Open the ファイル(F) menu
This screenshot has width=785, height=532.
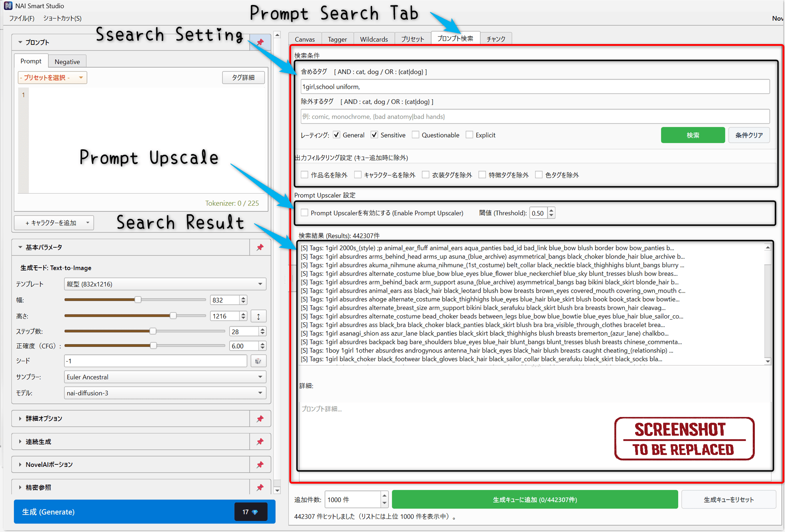(21, 18)
